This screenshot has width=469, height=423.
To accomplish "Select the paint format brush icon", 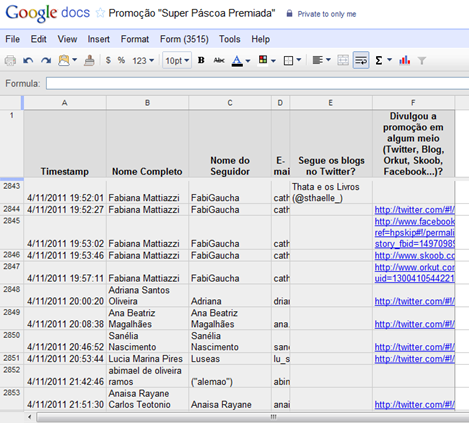I will coord(89,60).
